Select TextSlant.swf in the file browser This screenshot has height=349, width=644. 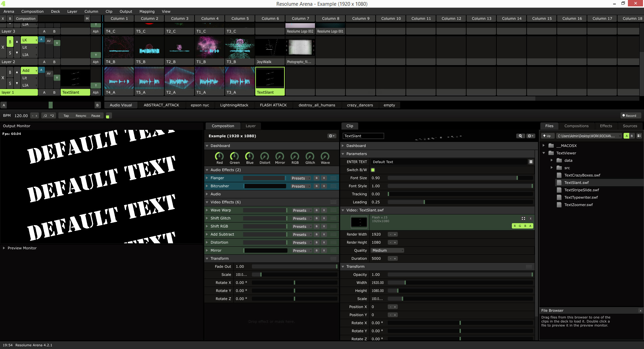576,183
